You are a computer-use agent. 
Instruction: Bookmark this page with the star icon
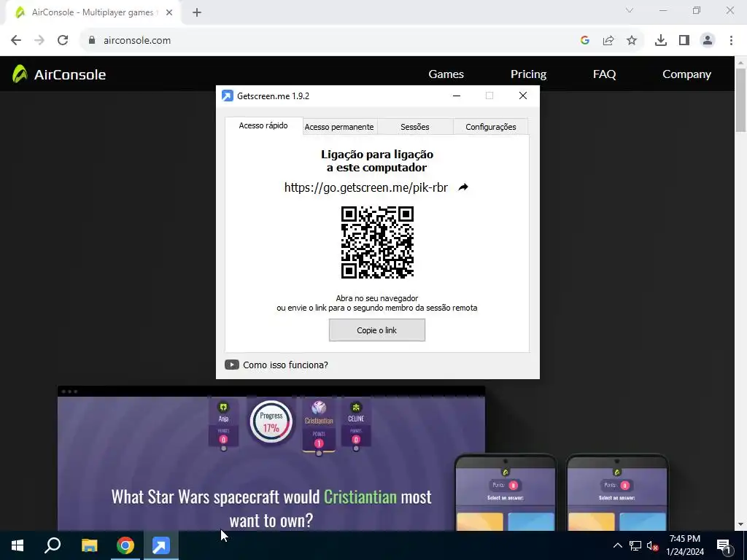(x=632, y=41)
